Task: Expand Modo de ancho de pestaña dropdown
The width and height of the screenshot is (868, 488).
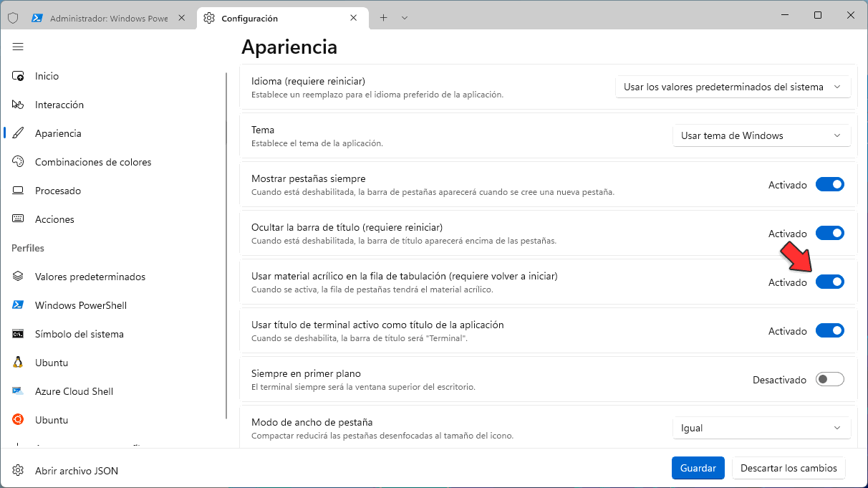Action: 761,428
